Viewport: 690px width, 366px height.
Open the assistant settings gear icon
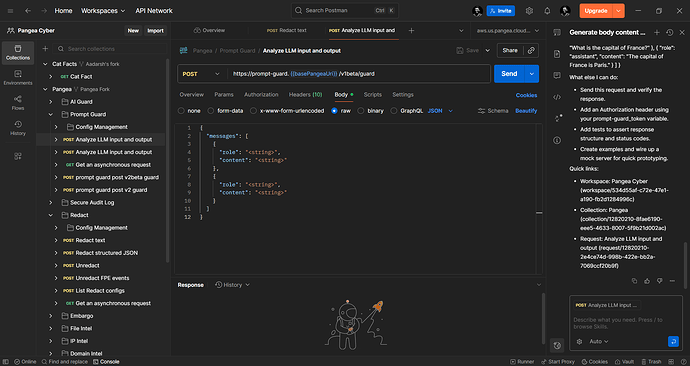coord(579,341)
